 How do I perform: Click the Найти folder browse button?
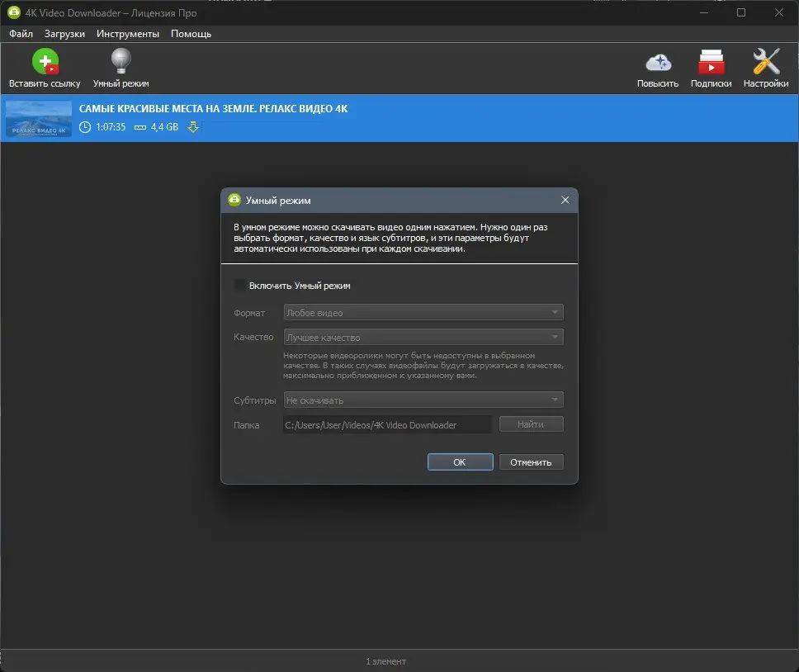point(531,424)
